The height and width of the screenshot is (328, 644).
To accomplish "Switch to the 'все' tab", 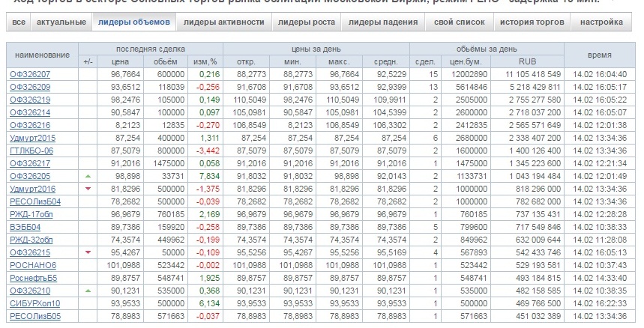I will (x=19, y=22).
